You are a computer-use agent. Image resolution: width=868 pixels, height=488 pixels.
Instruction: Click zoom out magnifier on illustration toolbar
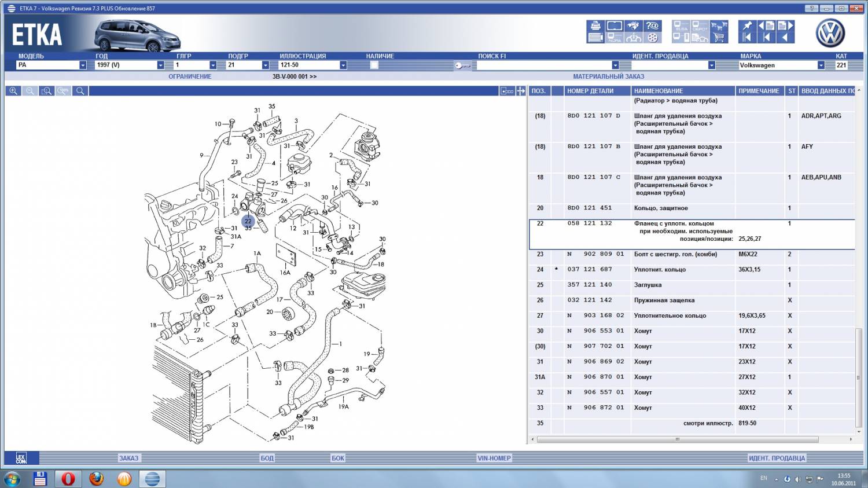pos(30,91)
